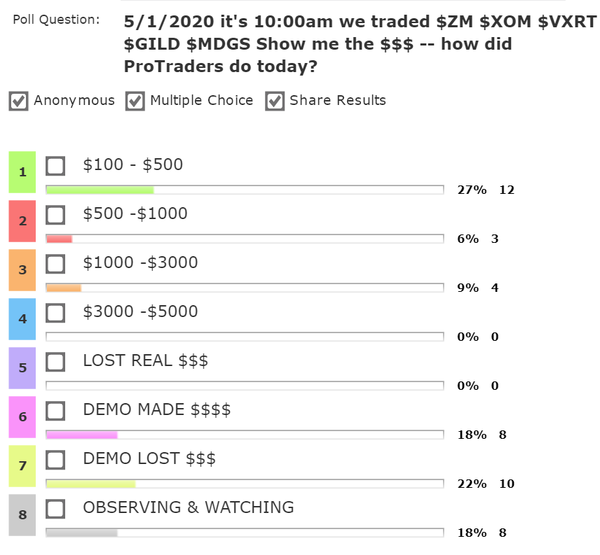Select the $500 -$1000 checkbox
The width and height of the screenshot is (600, 555).
(x=56, y=215)
